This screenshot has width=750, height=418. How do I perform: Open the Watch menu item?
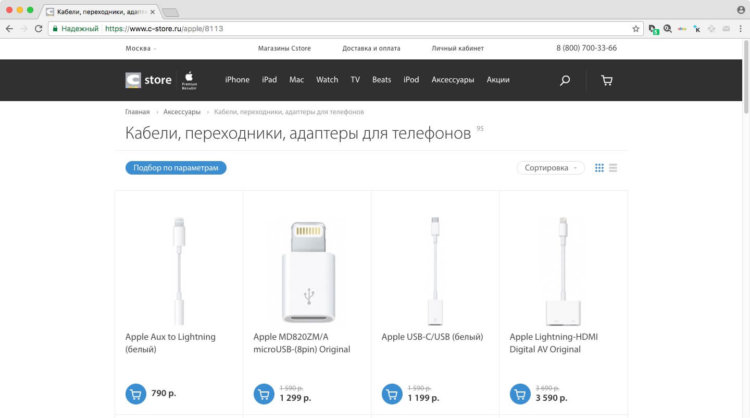click(x=327, y=80)
